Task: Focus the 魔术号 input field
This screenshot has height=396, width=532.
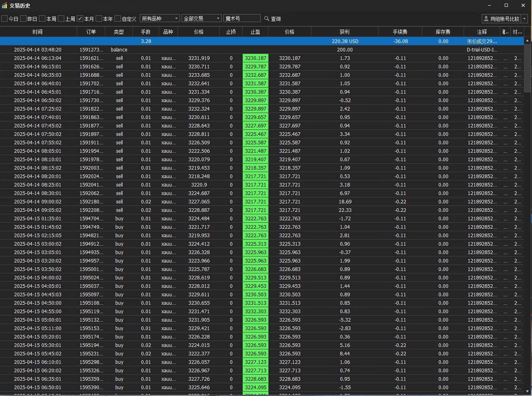Action: pyautogui.click(x=242, y=18)
